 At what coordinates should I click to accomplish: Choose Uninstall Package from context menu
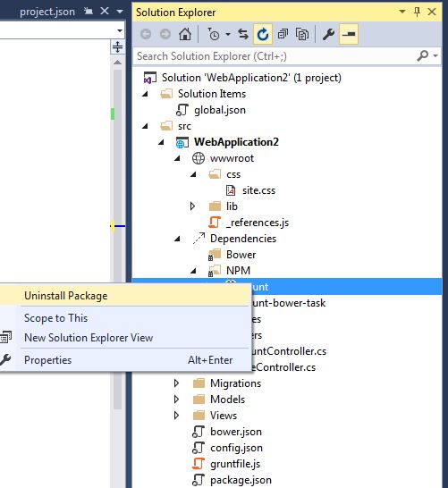124,296
